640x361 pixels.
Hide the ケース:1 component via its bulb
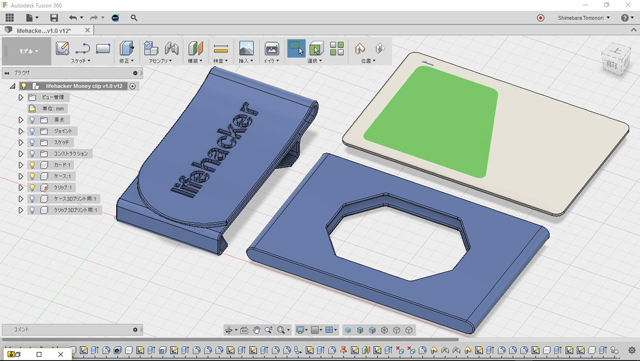click(x=32, y=176)
